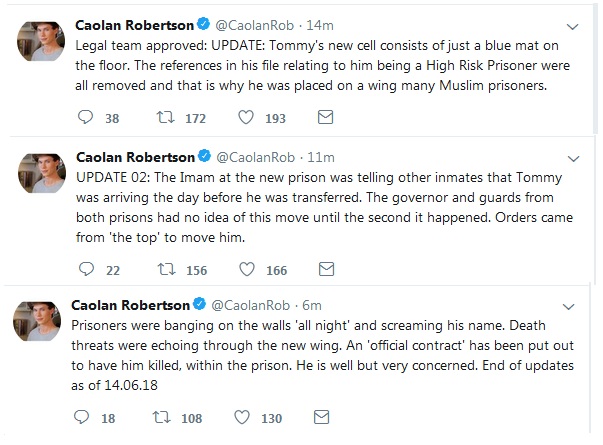Expand the options caret on 11m tweet
This screenshot has width=603, height=445.
coord(573,157)
